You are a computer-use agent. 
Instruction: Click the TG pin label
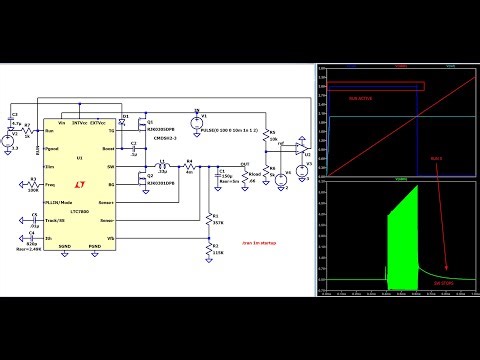click(112, 131)
